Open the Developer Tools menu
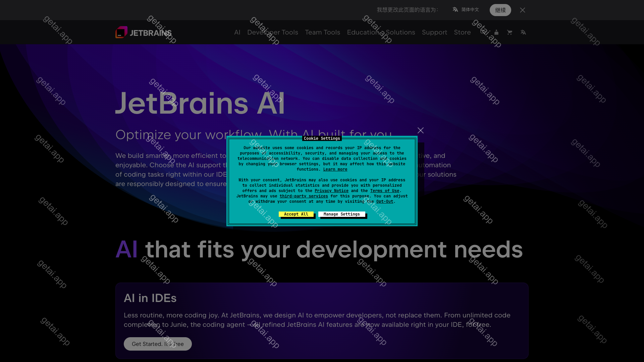 273,32
